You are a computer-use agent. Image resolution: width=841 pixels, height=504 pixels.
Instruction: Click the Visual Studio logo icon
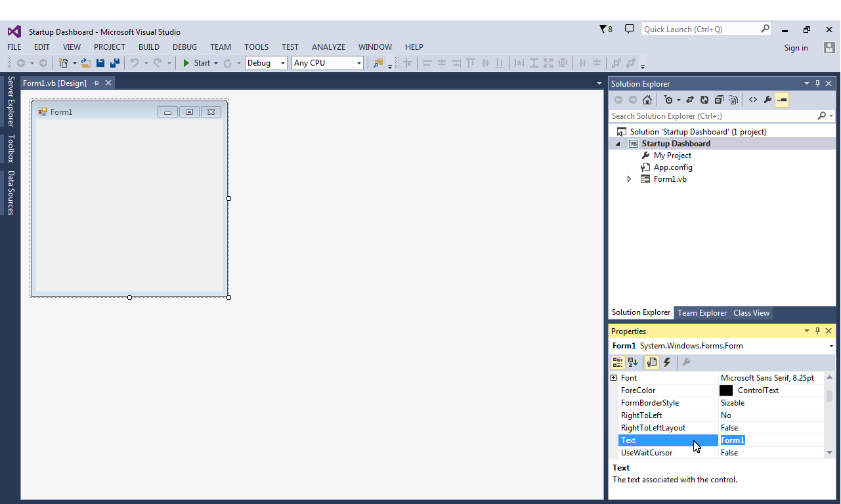point(14,31)
